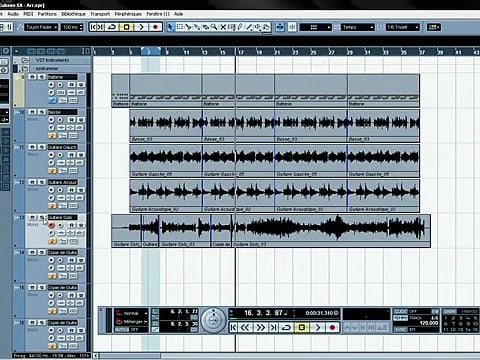This screenshot has width=480, height=360.
Task: Open the Bibliothèque menu
Action: [x=73, y=14]
